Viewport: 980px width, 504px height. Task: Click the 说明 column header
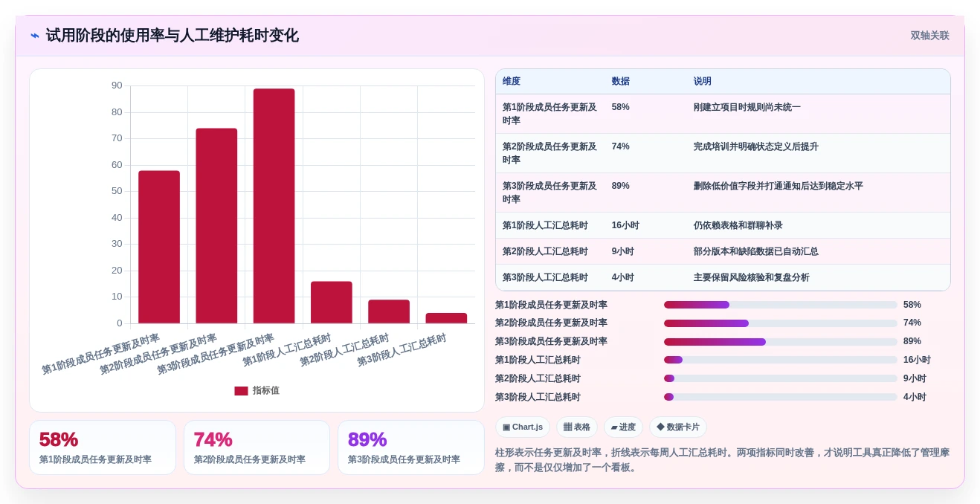pyautogui.click(x=703, y=82)
